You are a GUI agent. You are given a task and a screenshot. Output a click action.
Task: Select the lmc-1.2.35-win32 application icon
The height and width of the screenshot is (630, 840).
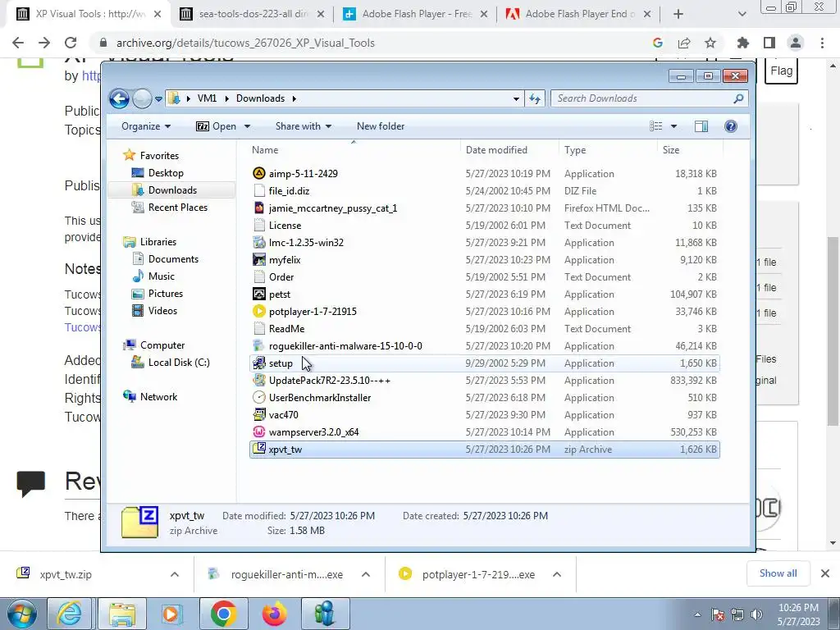point(258,242)
